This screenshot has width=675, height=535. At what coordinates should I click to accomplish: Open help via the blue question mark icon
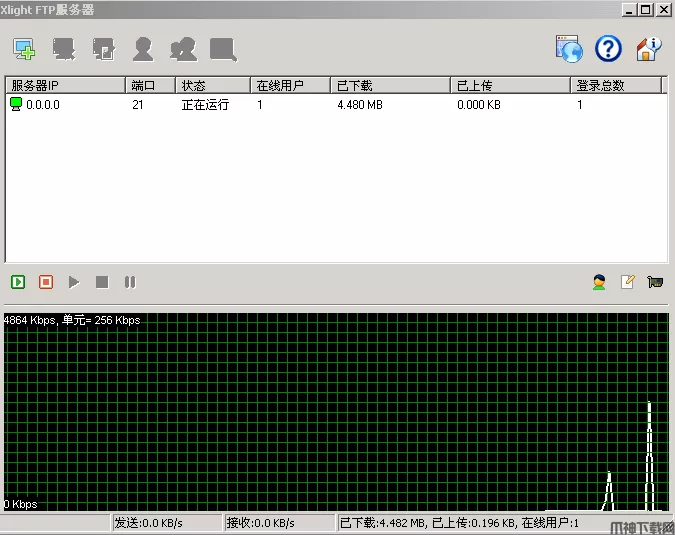click(609, 48)
